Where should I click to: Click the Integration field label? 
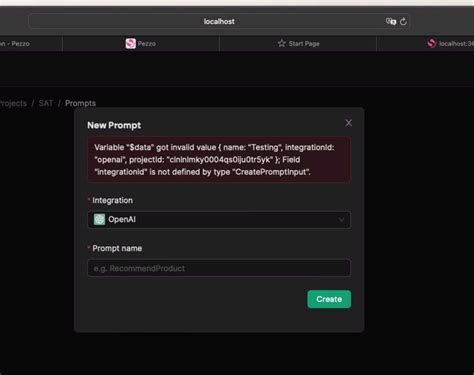(112, 200)
